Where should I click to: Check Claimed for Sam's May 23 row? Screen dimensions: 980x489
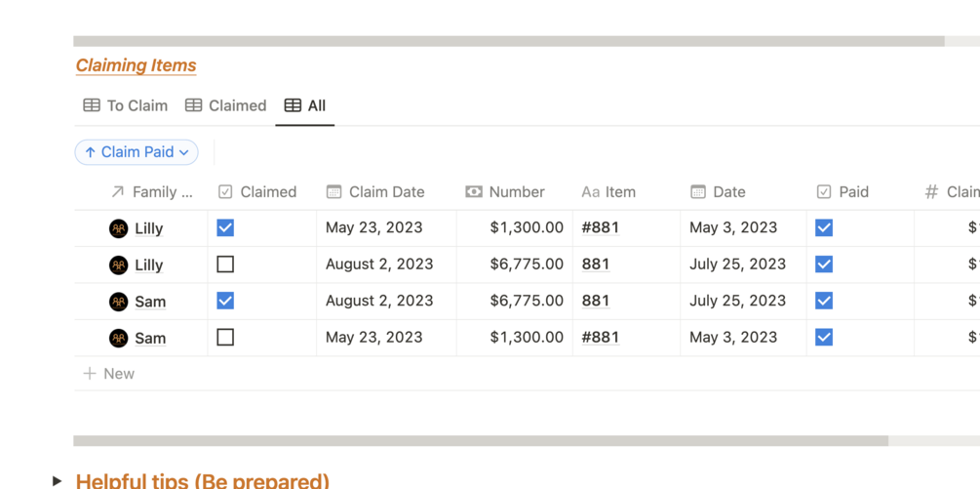click(225, 338)
